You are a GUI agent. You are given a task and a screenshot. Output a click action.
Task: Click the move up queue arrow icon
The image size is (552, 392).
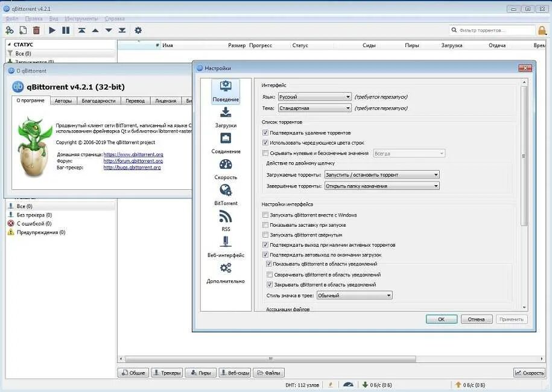point(95,30)
